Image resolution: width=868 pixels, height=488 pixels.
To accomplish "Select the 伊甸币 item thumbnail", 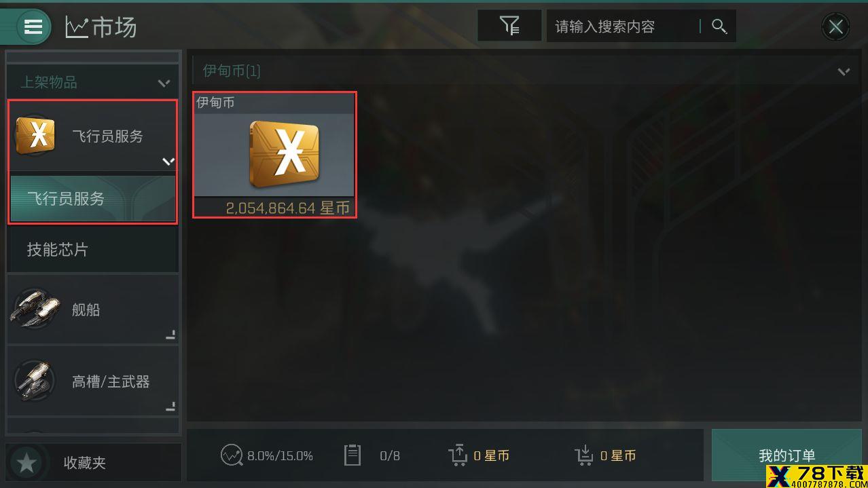I will pyautogui.click(x=274, y=155).
